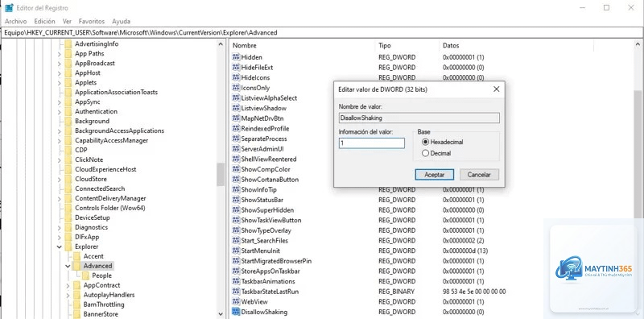The height and width of the screenshot is (319, 644).
Task: Click the DWORD icon beside SeparateProcess
Action: click(x=236, y=139)
